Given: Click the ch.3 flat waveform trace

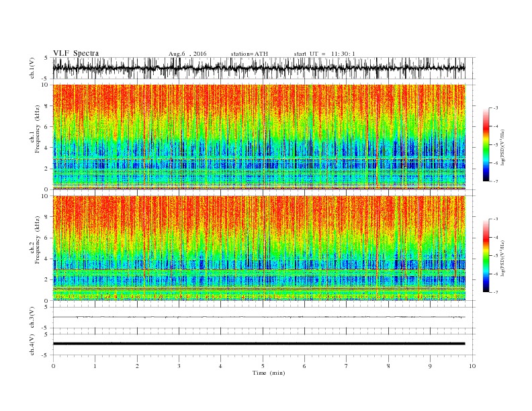Looking at the screenshot, I should [x=259, y=317].
